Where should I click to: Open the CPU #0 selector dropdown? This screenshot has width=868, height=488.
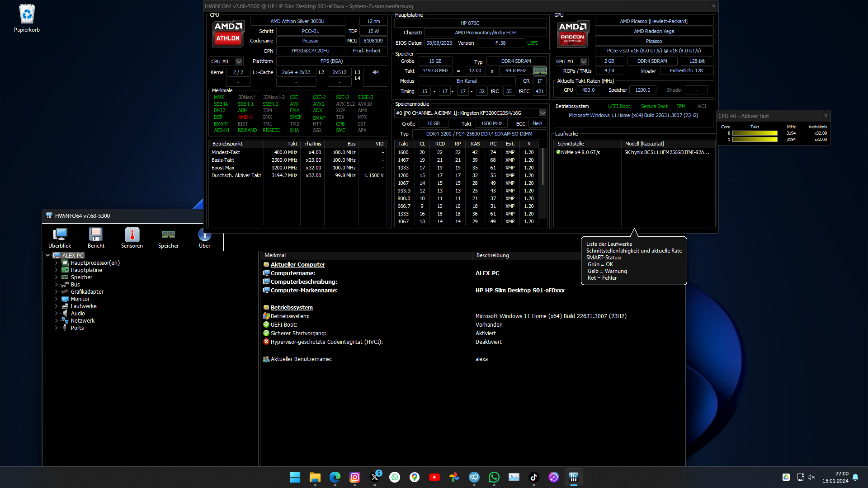point(239,61)
